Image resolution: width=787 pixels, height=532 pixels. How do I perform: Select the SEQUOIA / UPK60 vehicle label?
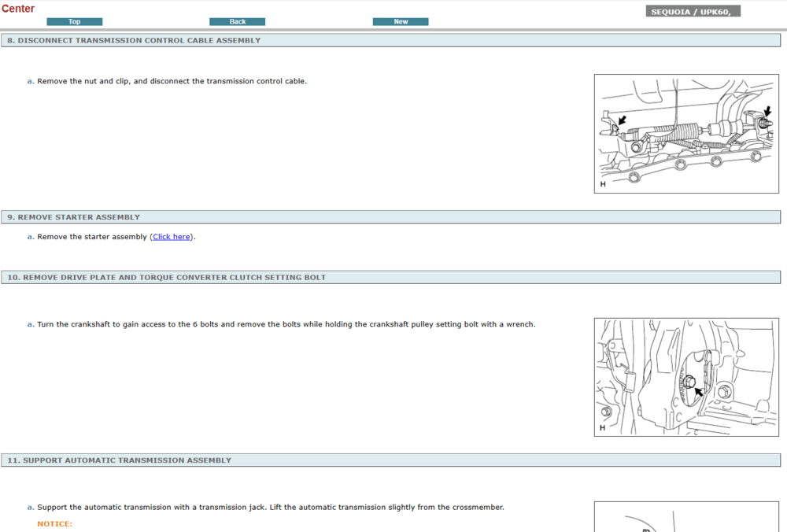pyautogui.click(x=693, y=12)
